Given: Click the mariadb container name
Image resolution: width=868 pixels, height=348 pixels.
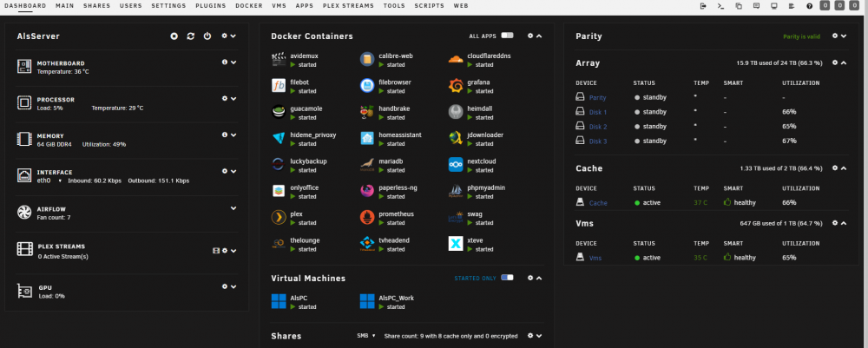Looking at the screenshot, I should click(391, 161).
